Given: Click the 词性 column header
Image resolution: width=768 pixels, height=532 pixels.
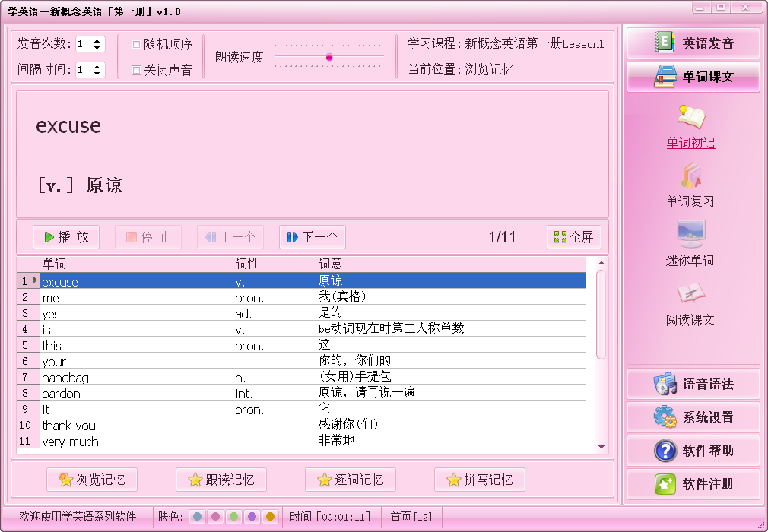Looking at the screenshot, I should [x=275, y=264].
